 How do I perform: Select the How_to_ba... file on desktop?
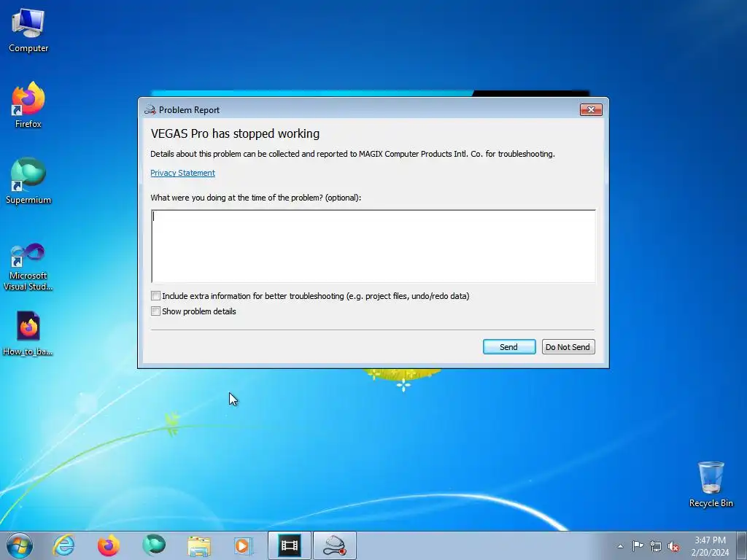[x=28, y=333]
